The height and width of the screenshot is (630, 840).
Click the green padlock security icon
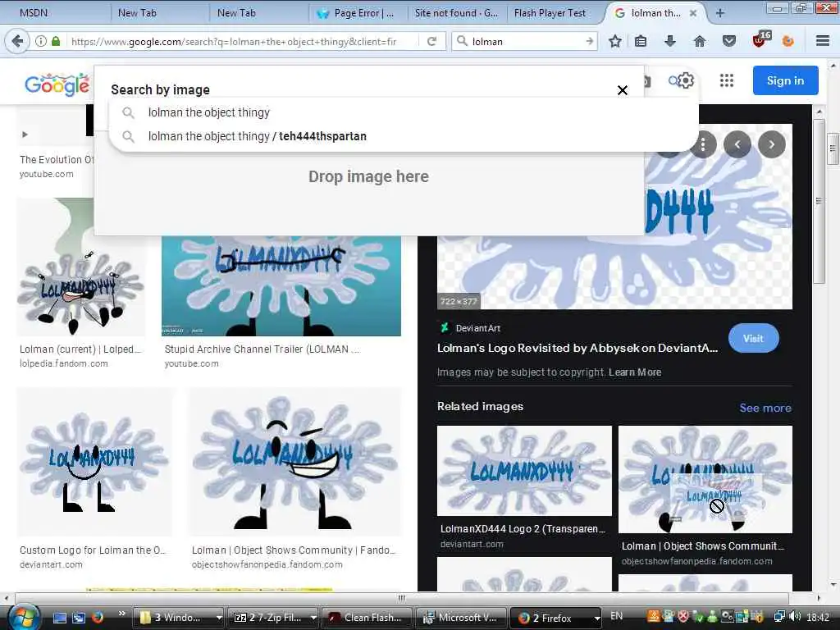click(56, 41)
